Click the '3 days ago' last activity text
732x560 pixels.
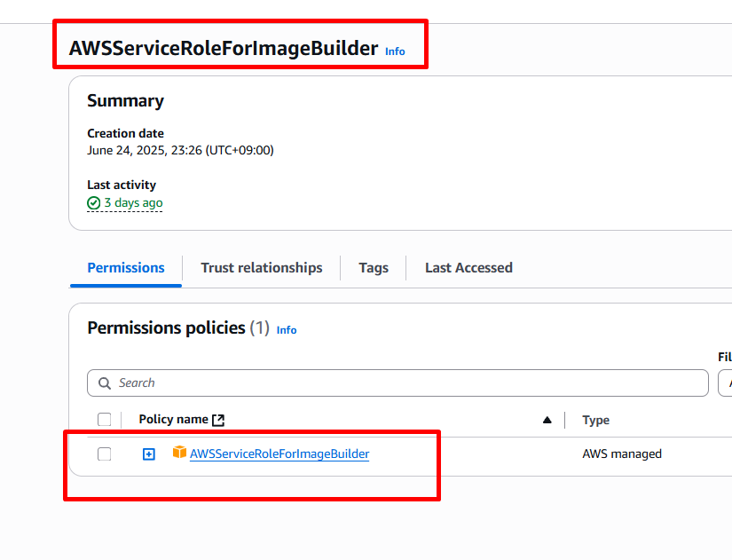point(133,202)
